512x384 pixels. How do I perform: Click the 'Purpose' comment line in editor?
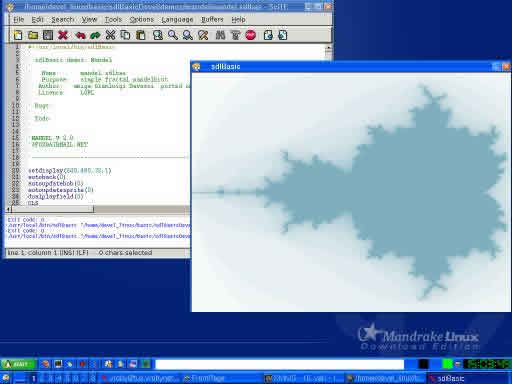[104, 79]
